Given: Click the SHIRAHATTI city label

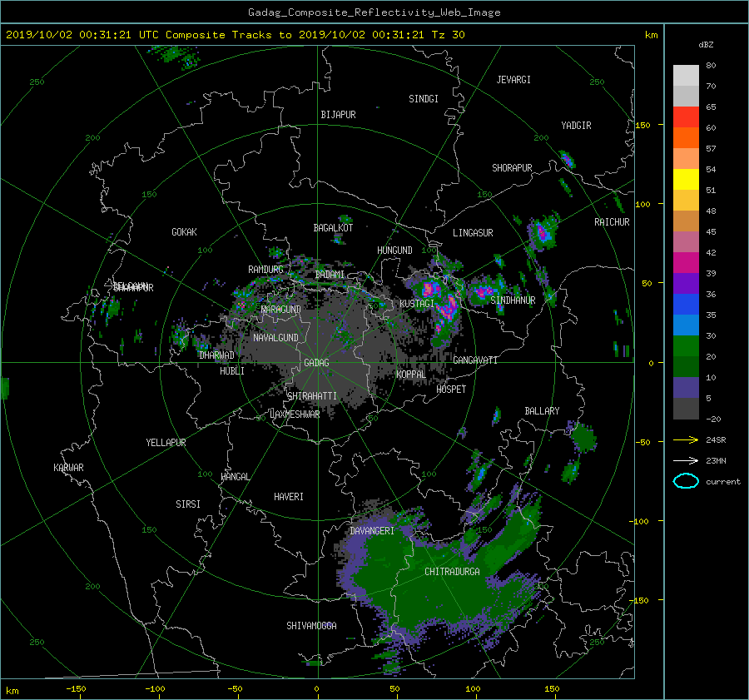Looking at the screenshot, I should click(312, 396).
